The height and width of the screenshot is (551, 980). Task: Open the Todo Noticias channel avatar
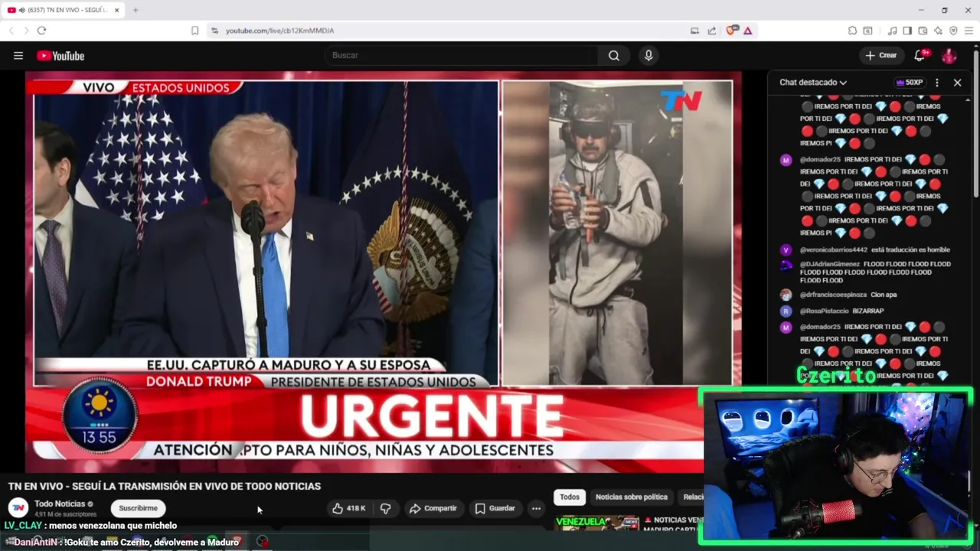pos(18,507)
